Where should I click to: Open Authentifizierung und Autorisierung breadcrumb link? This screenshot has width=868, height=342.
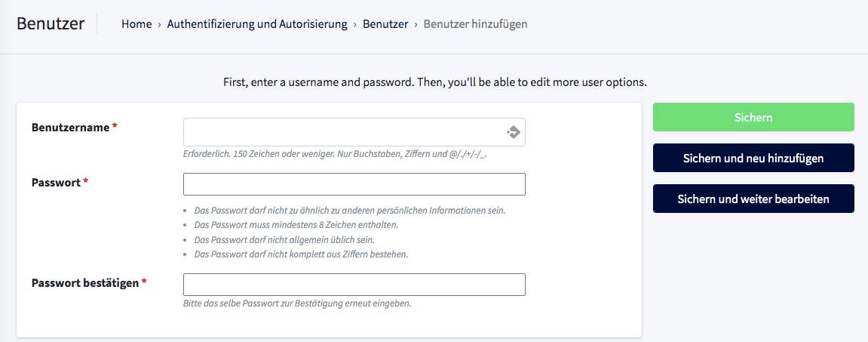pos(257,24)
